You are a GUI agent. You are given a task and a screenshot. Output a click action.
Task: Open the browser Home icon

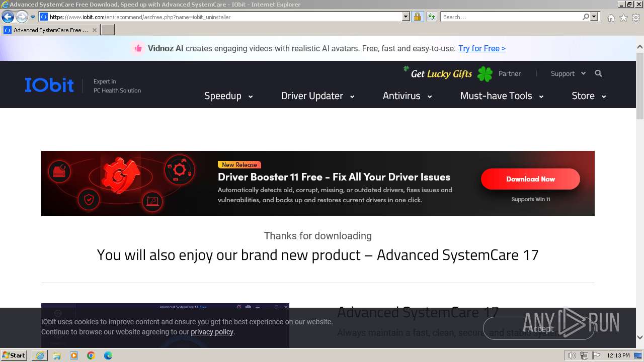(x=611, y=18)
